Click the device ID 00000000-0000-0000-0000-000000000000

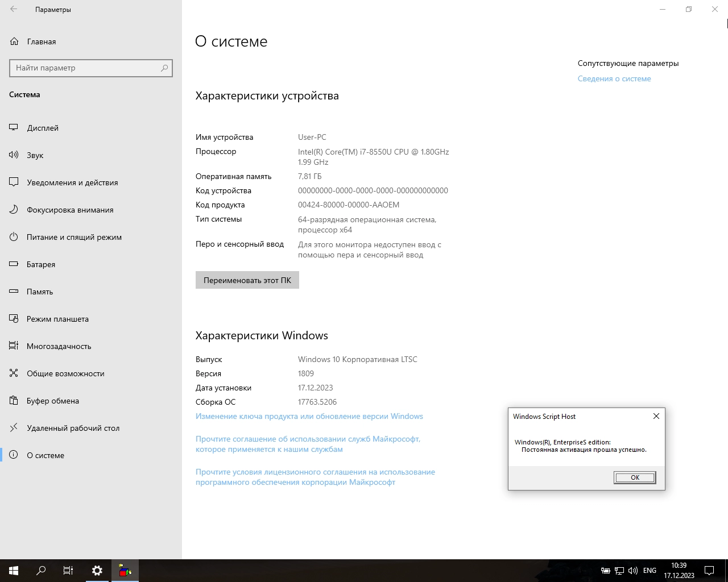tap(373, 190)
